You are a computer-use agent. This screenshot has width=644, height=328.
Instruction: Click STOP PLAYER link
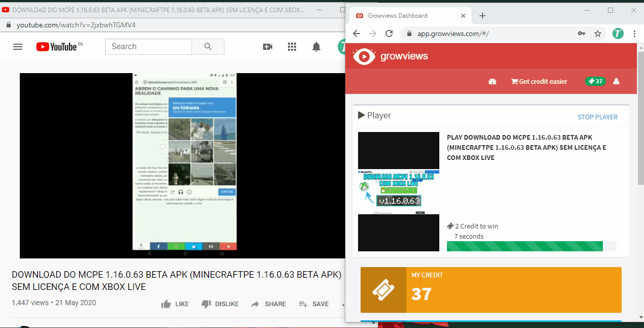point(598,117)
